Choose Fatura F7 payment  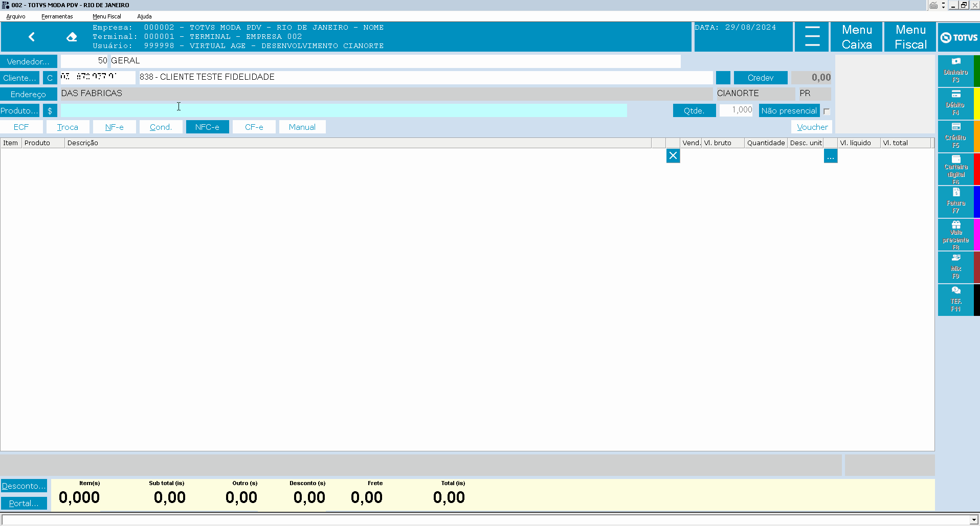point(955,201)
